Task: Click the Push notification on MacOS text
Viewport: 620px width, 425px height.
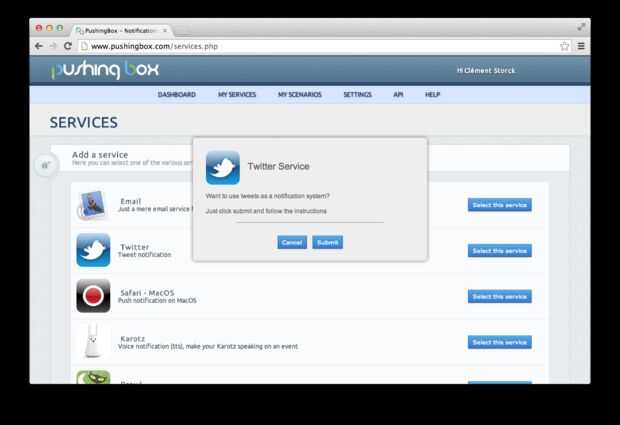Action: coord(157,300)
